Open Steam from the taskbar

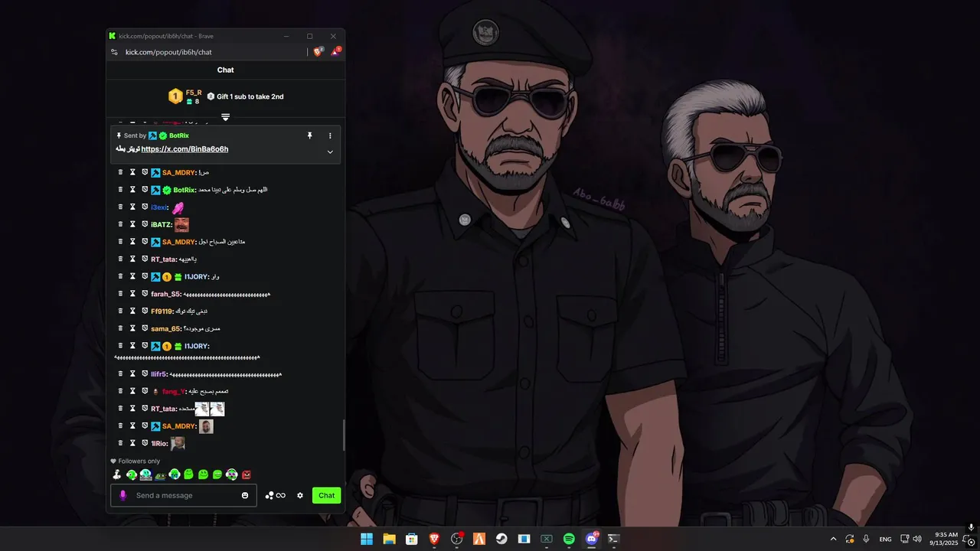pyautogui.click(x=501, y=539)
